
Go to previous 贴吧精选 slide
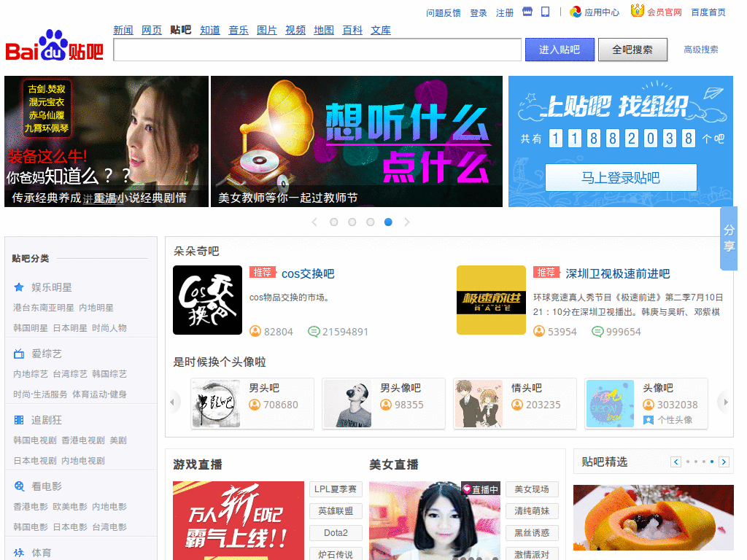[x=676, y=462]
